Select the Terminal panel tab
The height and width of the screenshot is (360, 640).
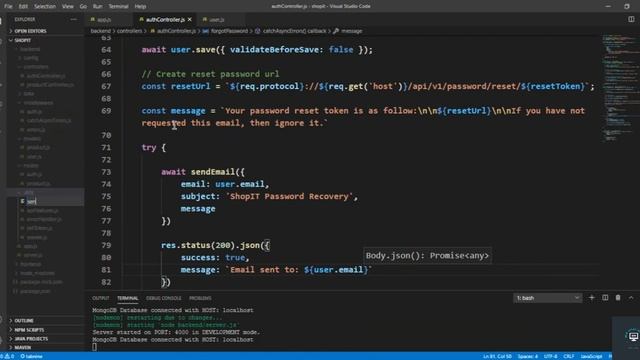(x=128, y=298)
